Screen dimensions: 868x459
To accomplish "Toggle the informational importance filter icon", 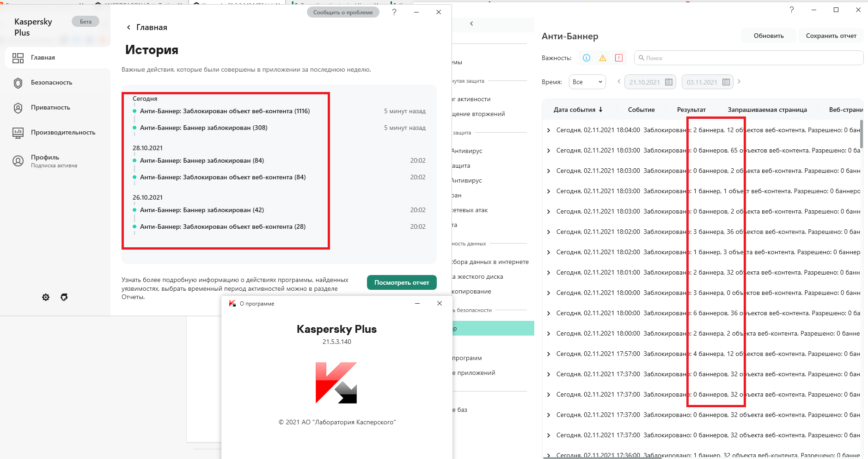I will point(587,58).
